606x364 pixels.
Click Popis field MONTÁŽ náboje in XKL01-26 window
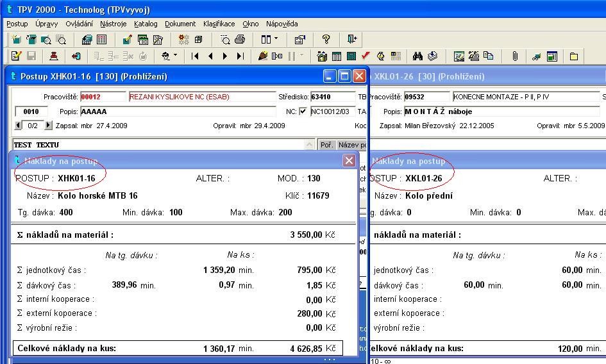click(x=502, y=112)
